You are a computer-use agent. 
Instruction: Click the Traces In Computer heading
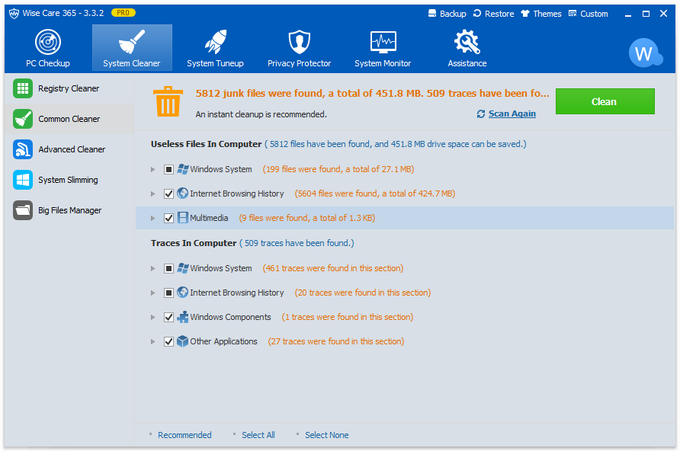(193, 243)
